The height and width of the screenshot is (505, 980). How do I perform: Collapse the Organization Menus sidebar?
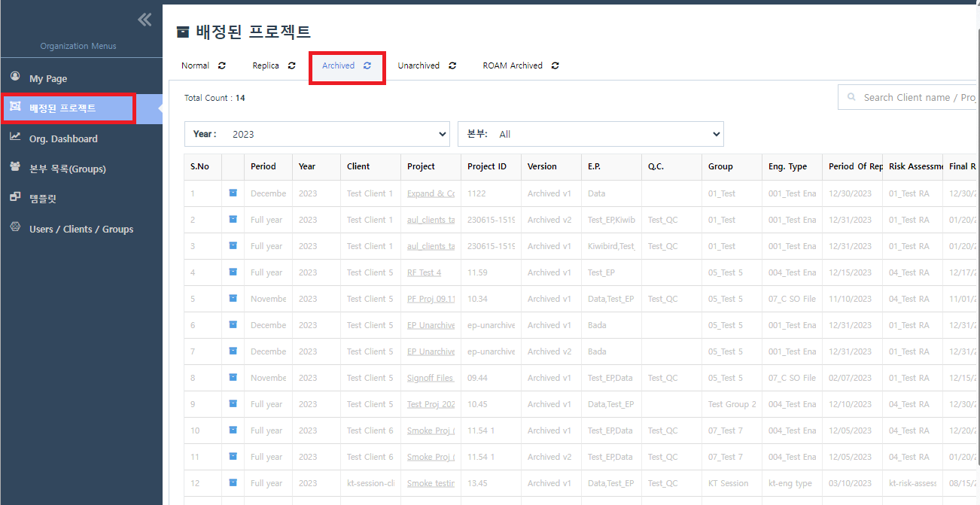point(144,20)
